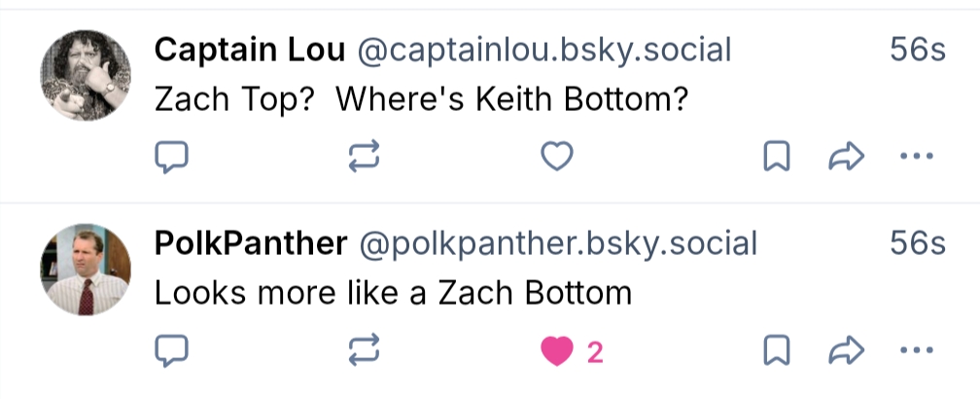Open three-dot menu on PolkPanther's post
The height and width of the screenshot is (399, 980).
[917, 351]
